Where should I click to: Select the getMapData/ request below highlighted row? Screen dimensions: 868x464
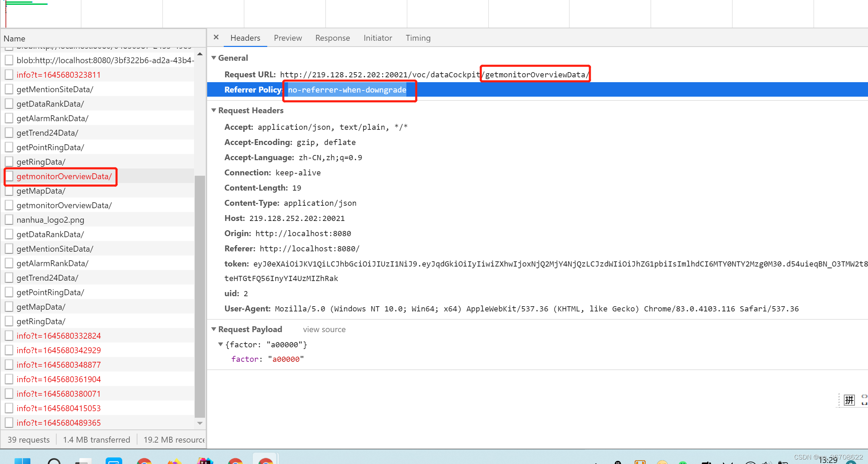41,191
